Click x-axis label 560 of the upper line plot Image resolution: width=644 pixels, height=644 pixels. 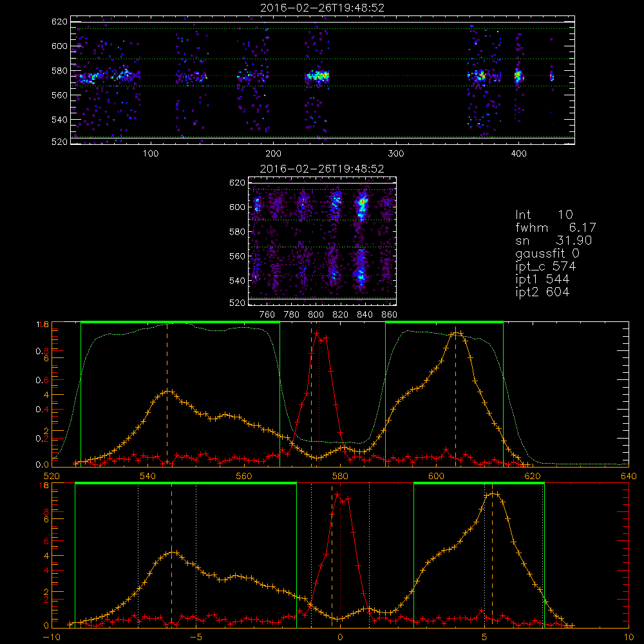tap(244, 476)
